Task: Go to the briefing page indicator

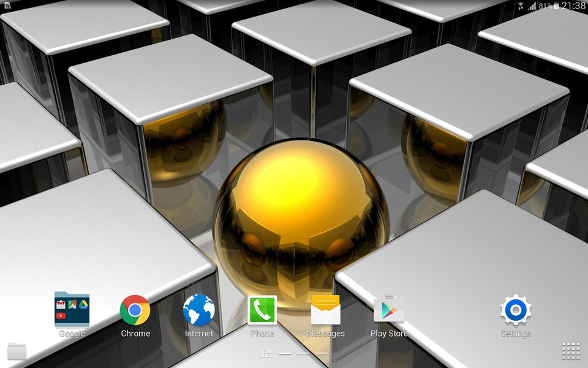Action: [266, 353]
